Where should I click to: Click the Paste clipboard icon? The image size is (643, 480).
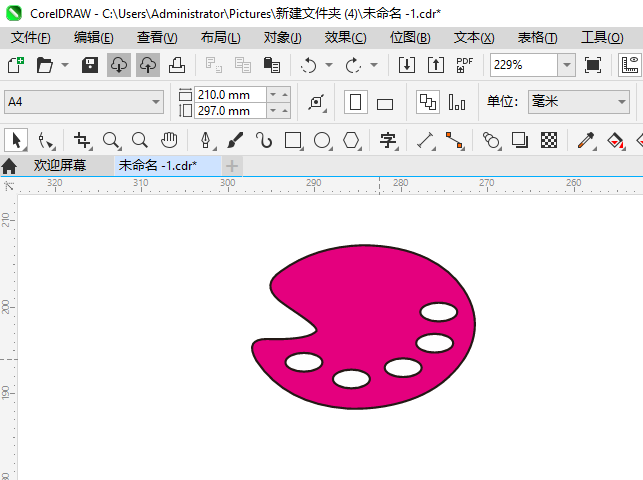click(x=271, y=65)
